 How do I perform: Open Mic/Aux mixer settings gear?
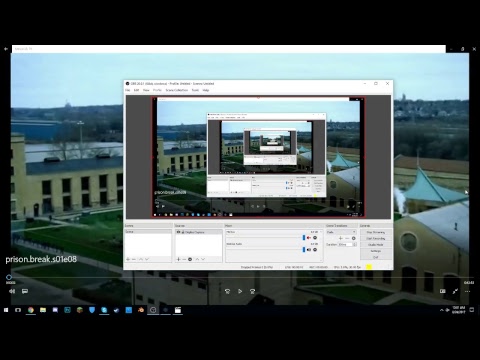pyautogui.click(x=315, y=238)
